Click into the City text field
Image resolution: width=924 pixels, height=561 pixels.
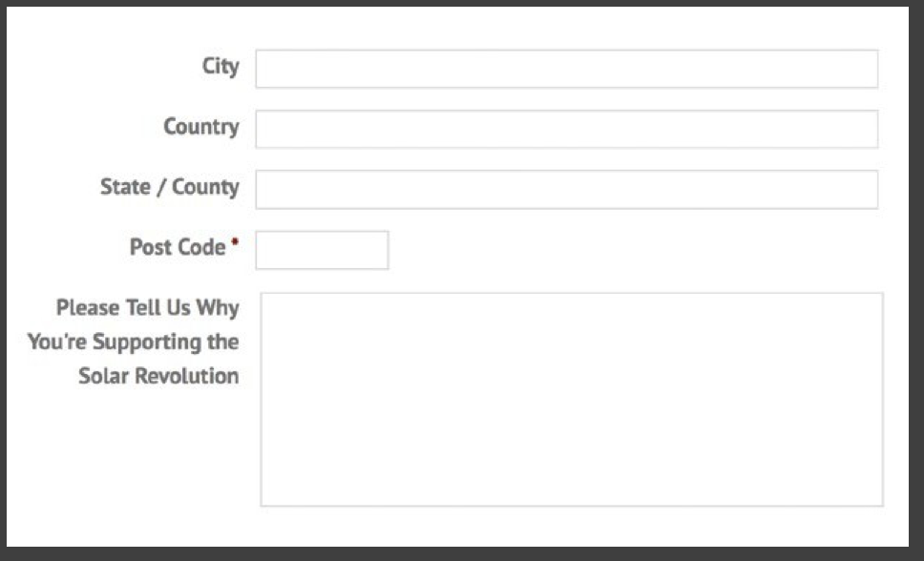point(566,69)
